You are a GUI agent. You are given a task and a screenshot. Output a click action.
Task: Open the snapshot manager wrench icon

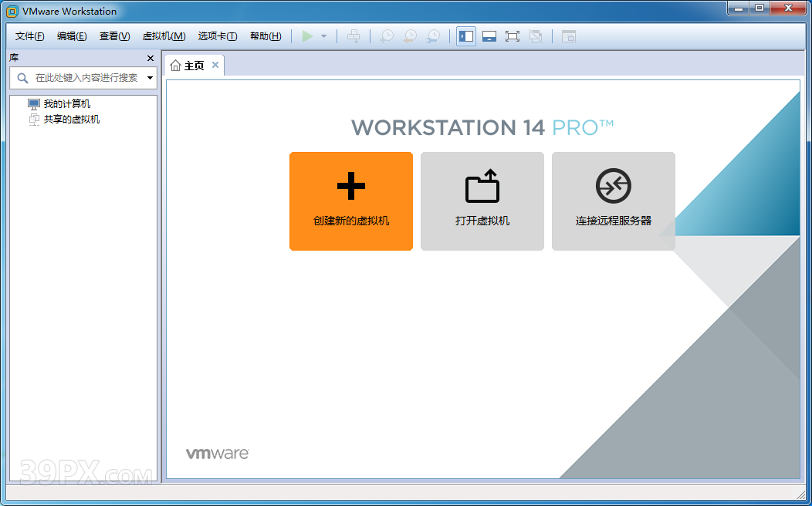pyautogui.click(x=433, y=36)
